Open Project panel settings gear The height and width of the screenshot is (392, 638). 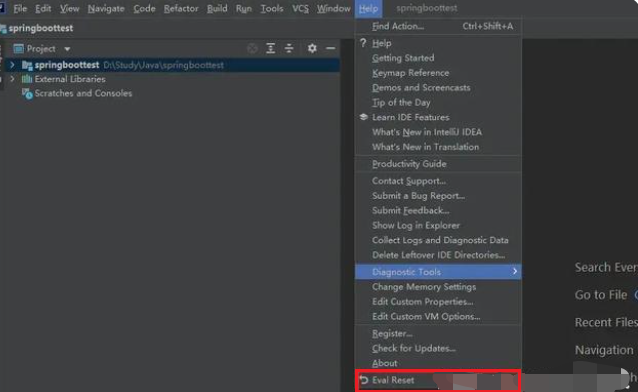(312, 48)
